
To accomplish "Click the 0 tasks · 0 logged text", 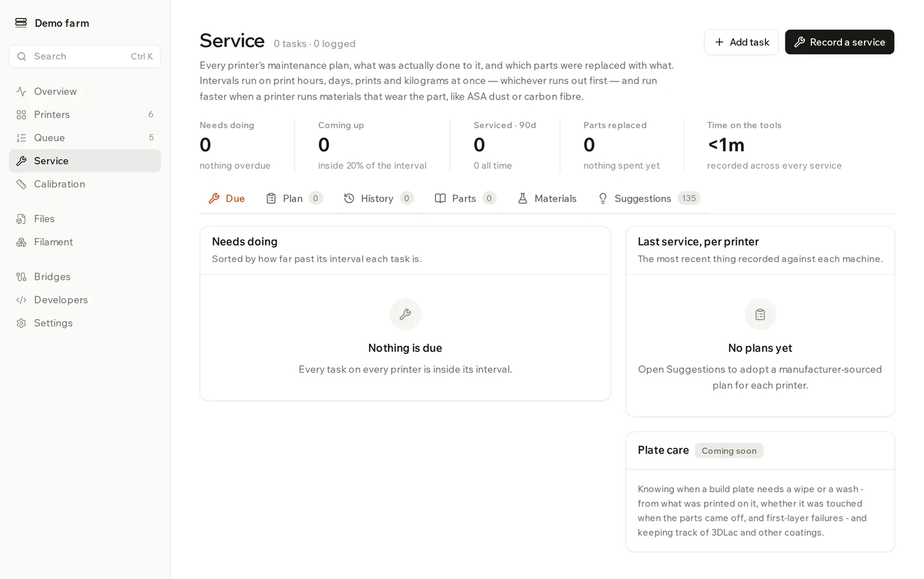I will point(315,43).
